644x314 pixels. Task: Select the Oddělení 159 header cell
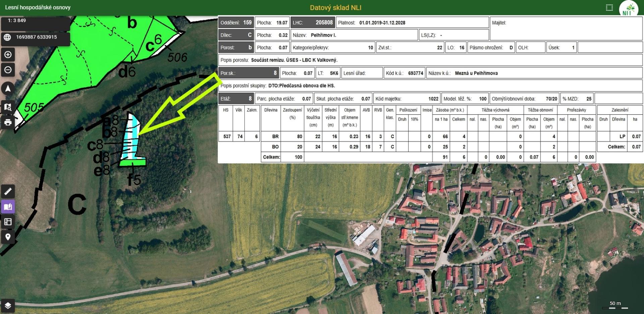tap(236, 22)
